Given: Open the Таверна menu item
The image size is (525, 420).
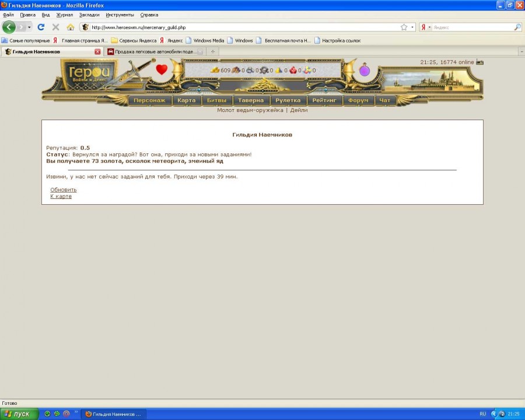Looking at the screenshot, I should [x=251, y=100].
